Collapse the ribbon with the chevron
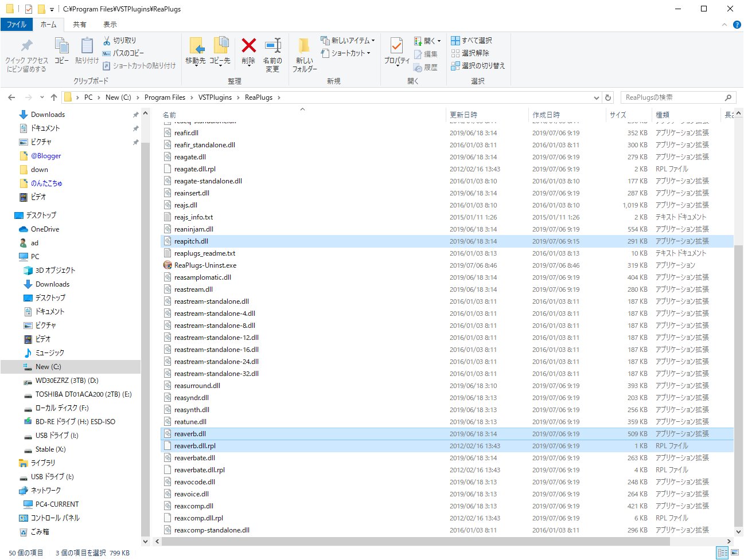This screenshot has width=744, height=560. click(724, 25)
